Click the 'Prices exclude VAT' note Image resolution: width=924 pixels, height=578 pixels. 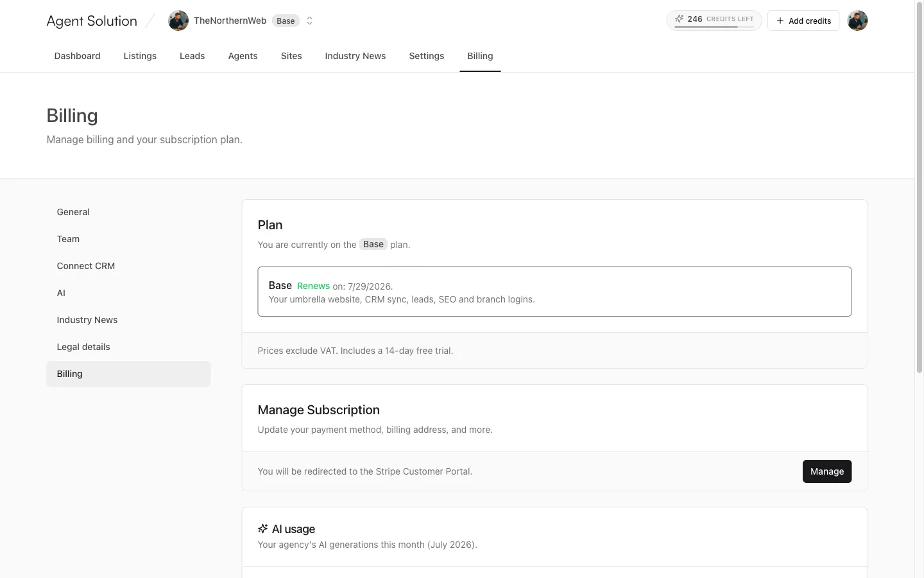pyautogui.click(x=355, y=351)
